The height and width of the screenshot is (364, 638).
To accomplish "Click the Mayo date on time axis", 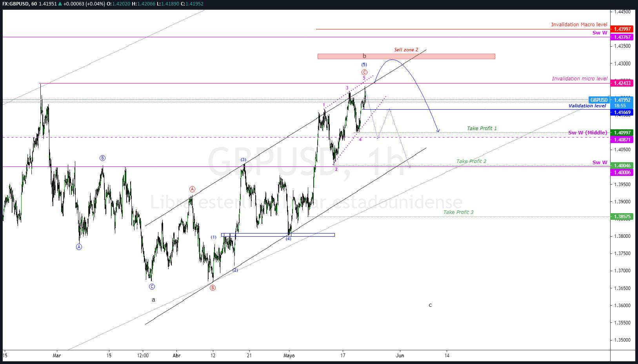I will 289,355.
